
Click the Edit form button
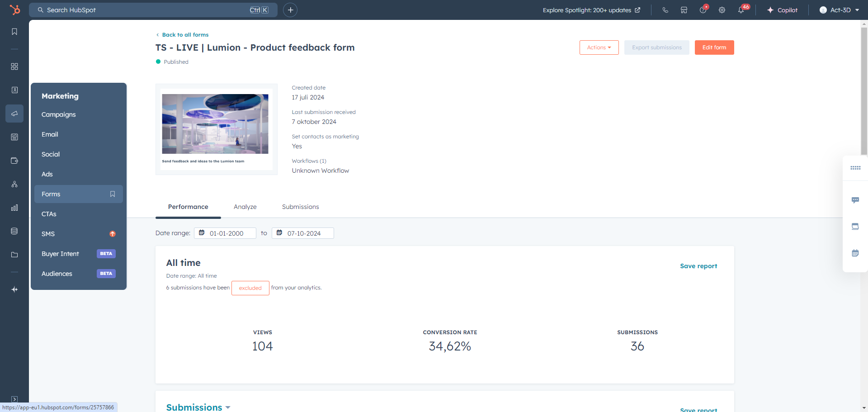click(714, 47)
